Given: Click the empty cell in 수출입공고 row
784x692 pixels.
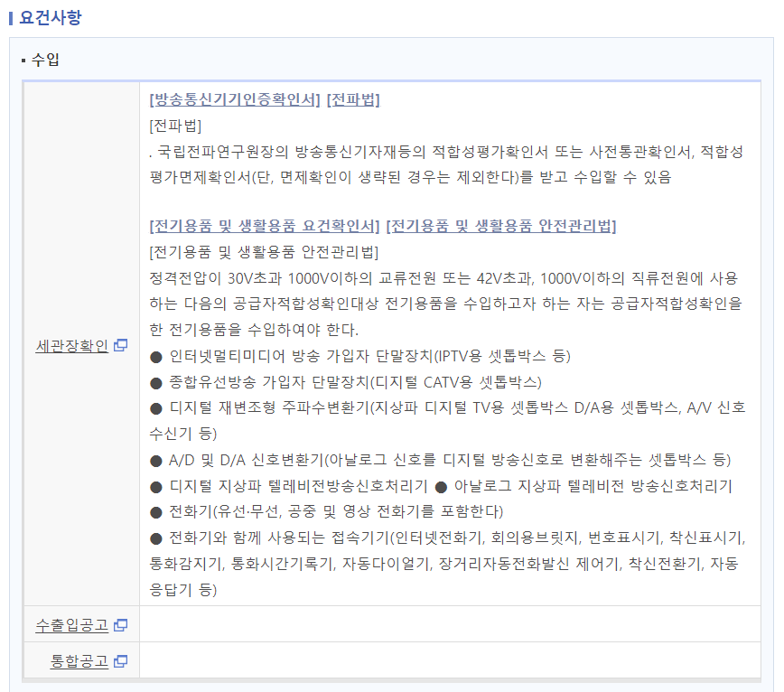Looking at the screenshot, I should pyautogui.click(x=450, y=624).
